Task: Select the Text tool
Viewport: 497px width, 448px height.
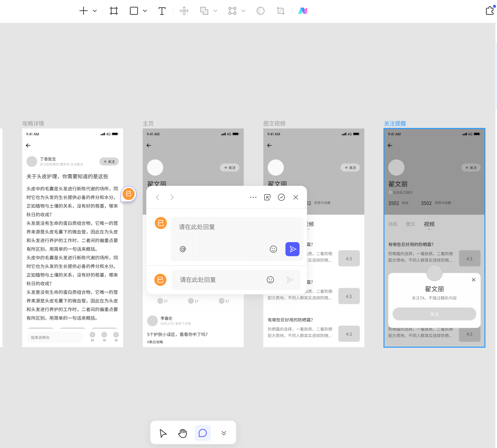Action: [162, 11]
